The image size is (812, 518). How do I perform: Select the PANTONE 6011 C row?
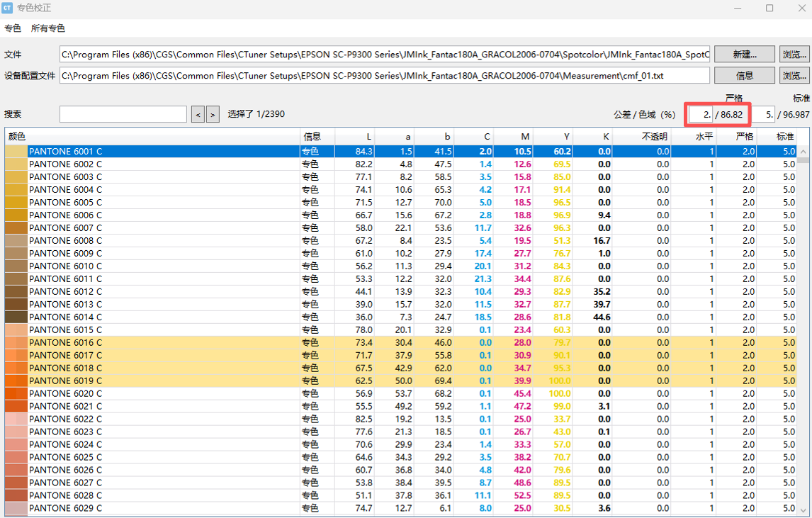pyautogui.click(x=400, y=278)
